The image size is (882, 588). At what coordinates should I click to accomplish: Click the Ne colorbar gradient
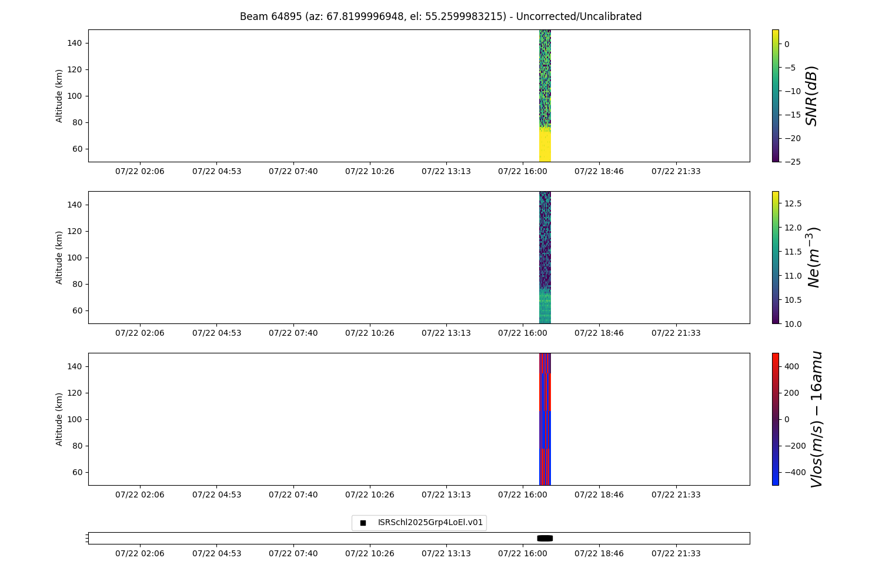[775, 257]
